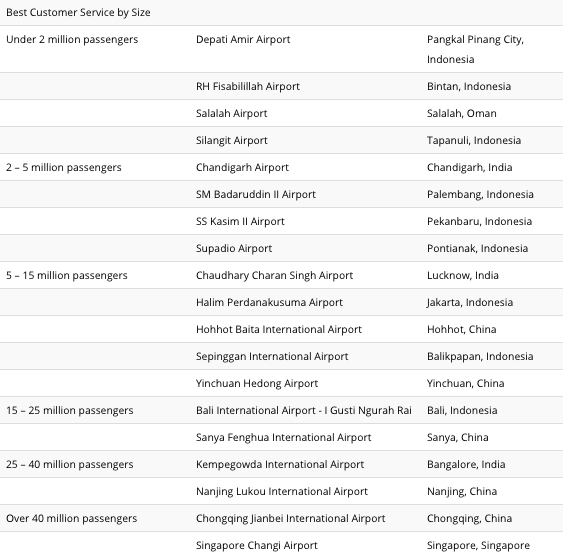The width and height of the screenshot is (563, 558).
Task: Select the Yinchuan, China location cell
Action: (466, 383)
